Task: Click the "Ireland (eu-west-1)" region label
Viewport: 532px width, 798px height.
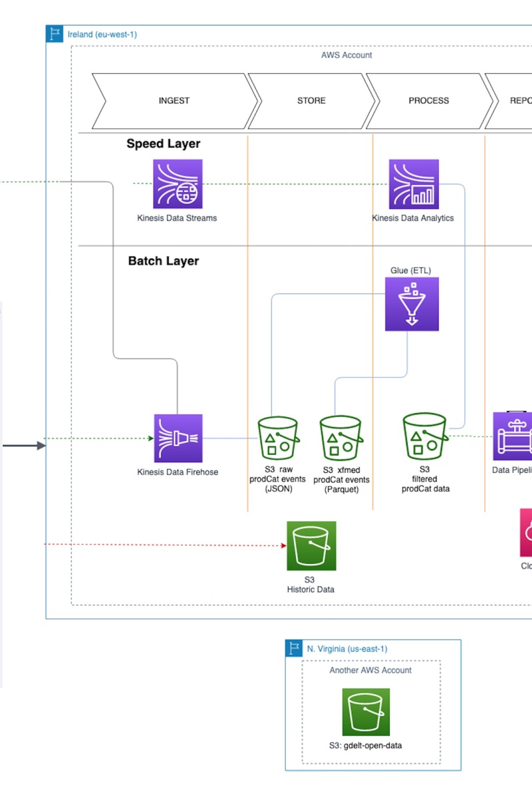Action: [x=102, y=35]
